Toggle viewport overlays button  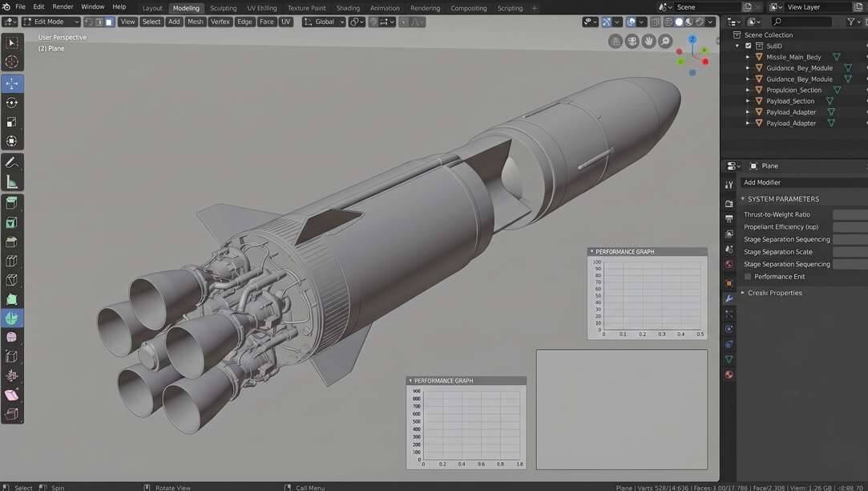631,22
